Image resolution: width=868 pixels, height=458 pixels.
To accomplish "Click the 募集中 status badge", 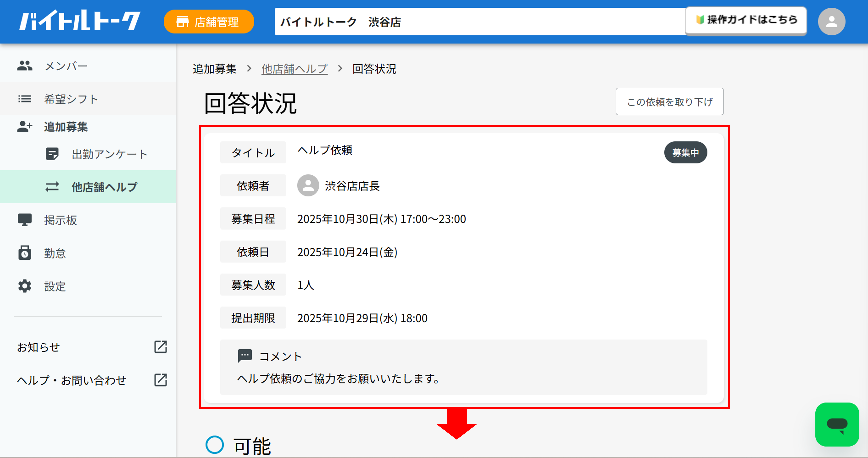I will point(686,153).
